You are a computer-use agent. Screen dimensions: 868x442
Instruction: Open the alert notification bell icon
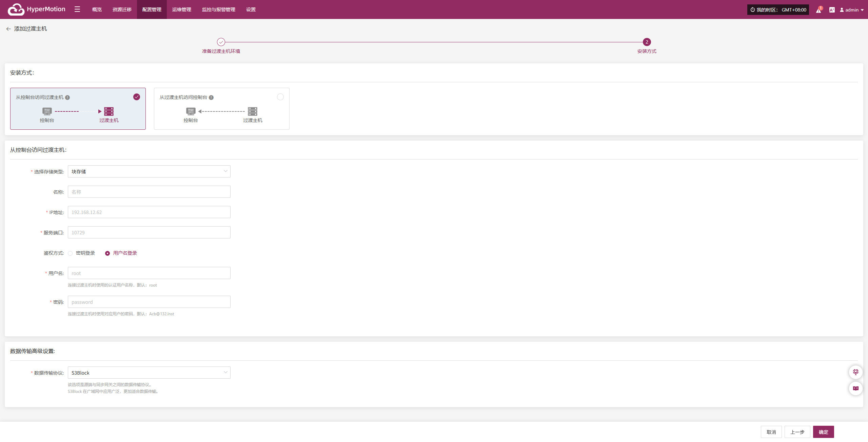point(818,10)
